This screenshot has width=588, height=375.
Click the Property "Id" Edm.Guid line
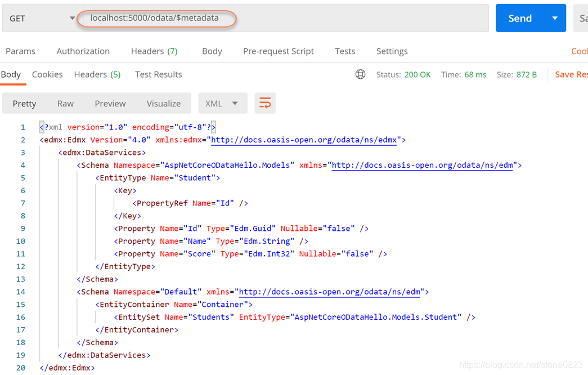pos(241,229)
